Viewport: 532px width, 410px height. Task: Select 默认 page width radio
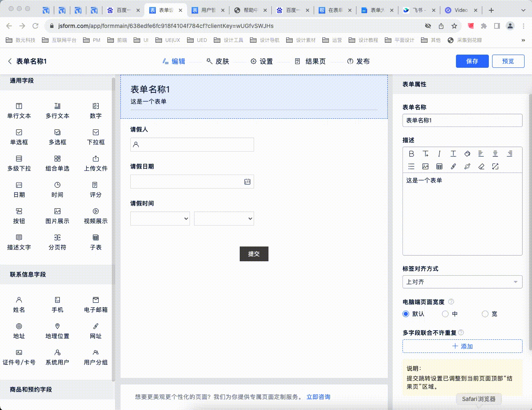[406, 314]
